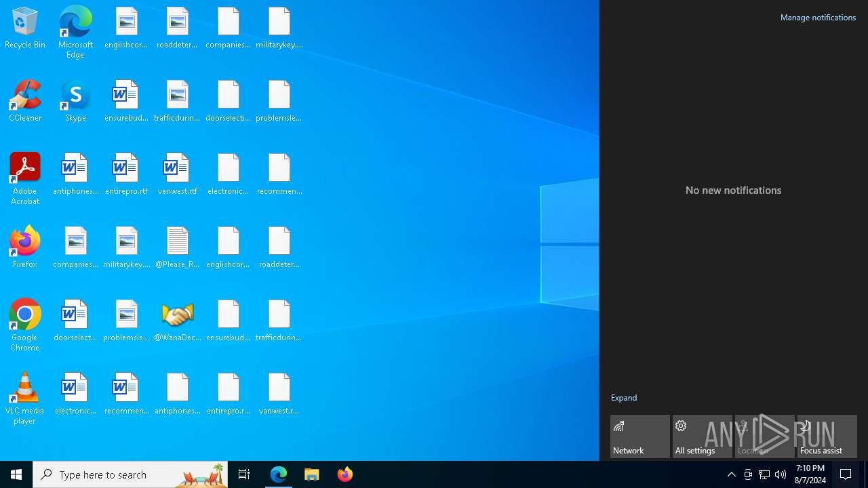Close the Action Center via notification icon
The image size is (868, 488).
click(x=846, y=474)
